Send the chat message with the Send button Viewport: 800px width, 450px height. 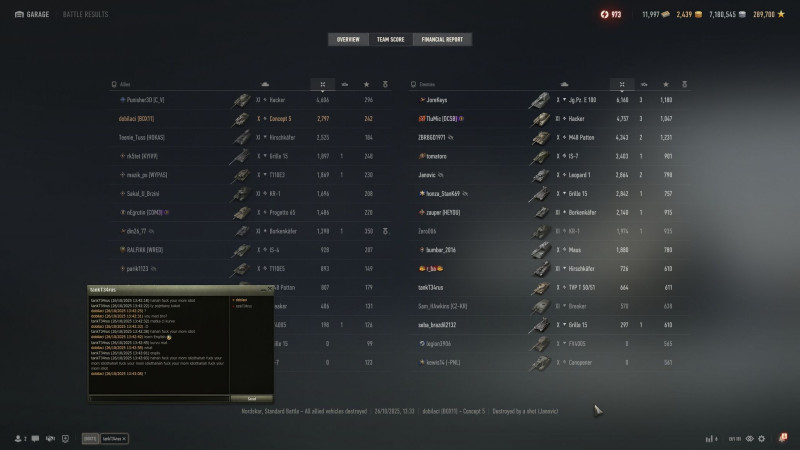[x=252, y=398]
